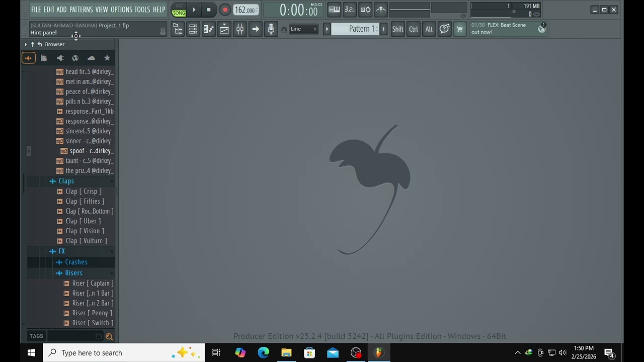This screenshot has width=644, height=362.
Task: Open File Explorer from taskbar
Action: (x=286, y=353)
